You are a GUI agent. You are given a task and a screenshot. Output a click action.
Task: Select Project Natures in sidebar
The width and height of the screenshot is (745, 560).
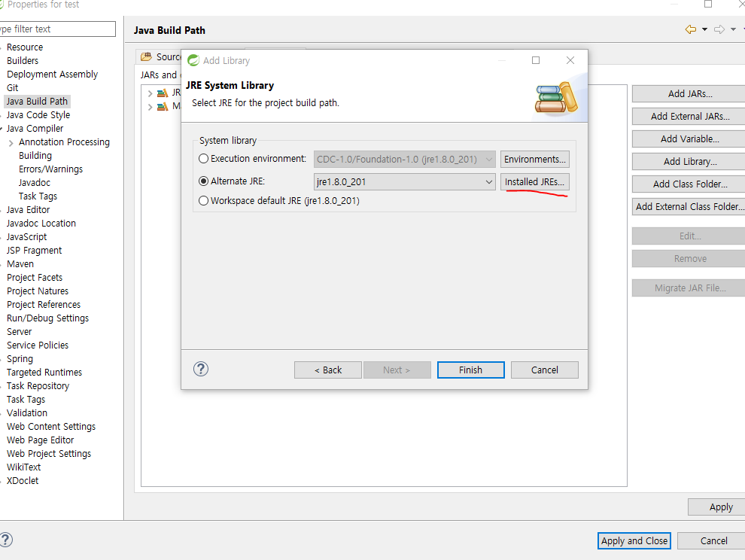coord(38,291)
